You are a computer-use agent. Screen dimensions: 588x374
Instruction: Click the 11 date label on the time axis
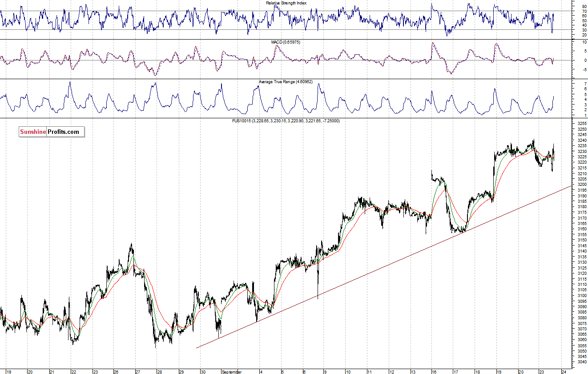click(369, 371)
